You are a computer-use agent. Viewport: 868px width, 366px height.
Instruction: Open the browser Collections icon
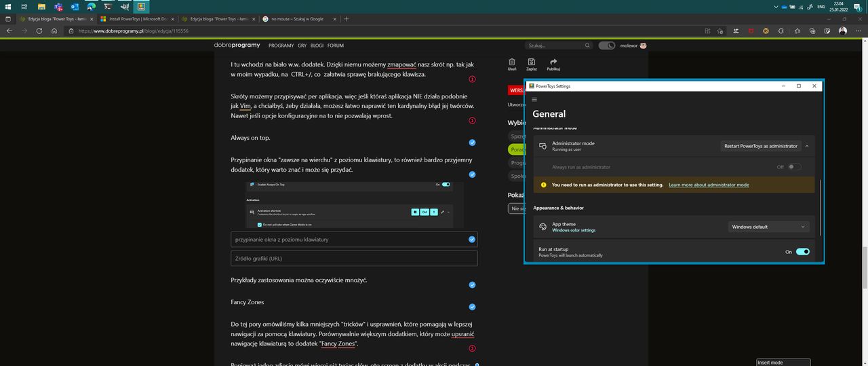click(x=812, y=31)
